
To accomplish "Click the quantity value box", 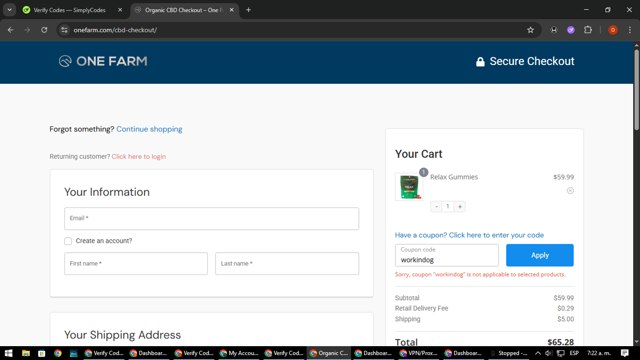I will (x=448, y=207).
